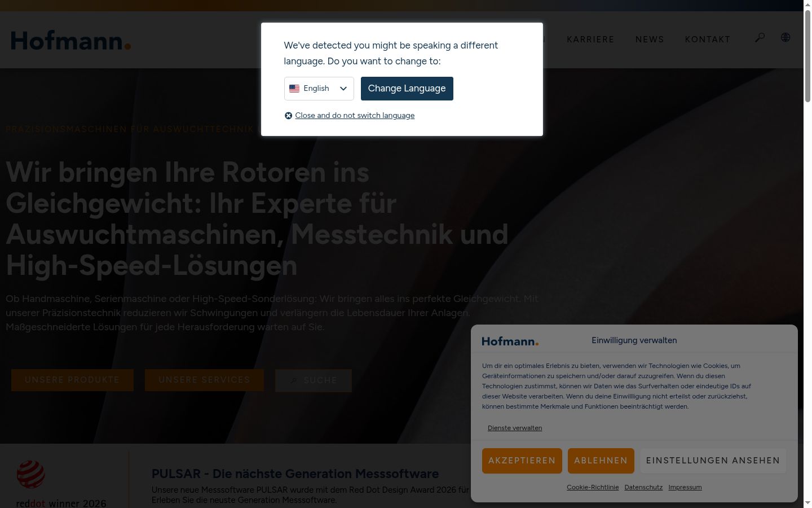The height and width of the screenshot is (508, 812).
Task: Click the scrollbar up arrow
Action: (807, 5)
